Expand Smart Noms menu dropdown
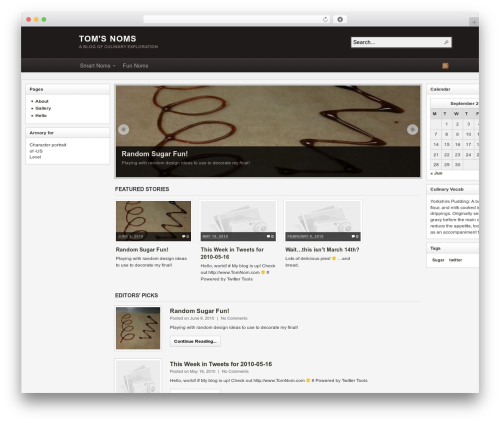Image resolution: width=500 pixels, height=423 pixels. coord(97,66)
